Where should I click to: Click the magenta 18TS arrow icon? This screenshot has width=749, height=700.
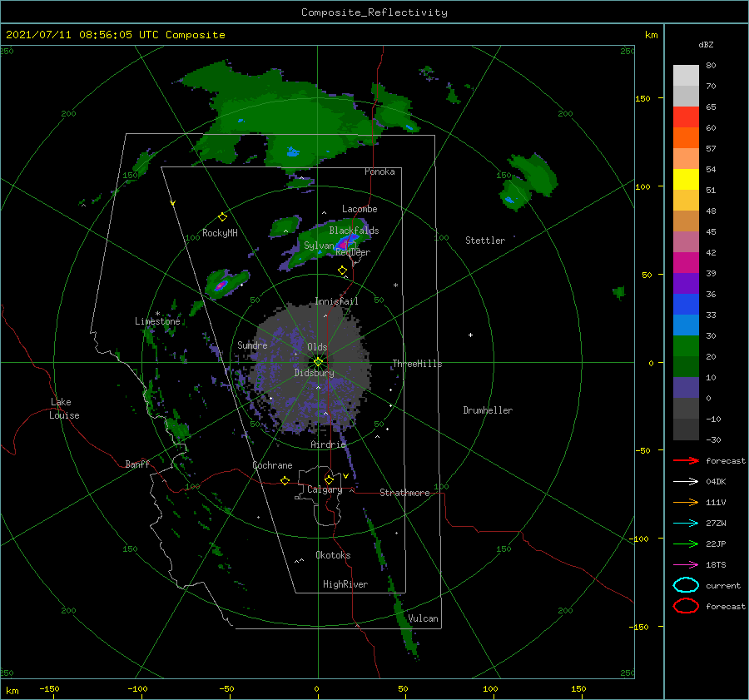686,565
